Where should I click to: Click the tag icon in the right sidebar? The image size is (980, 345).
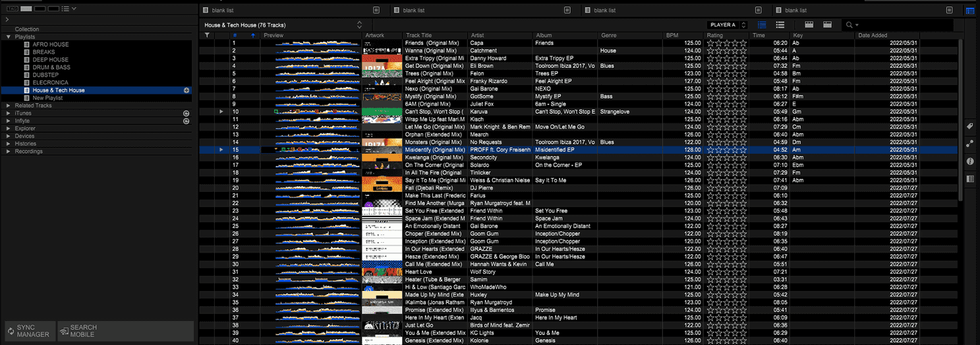point(970,126)
